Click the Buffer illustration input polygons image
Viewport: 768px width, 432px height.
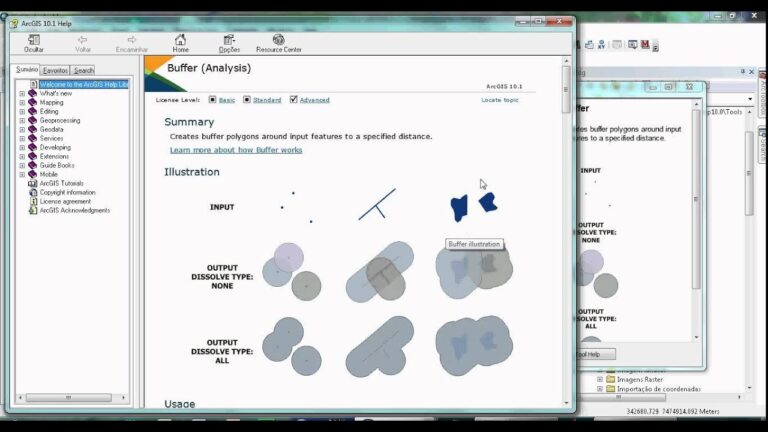[x=474, y=207]
